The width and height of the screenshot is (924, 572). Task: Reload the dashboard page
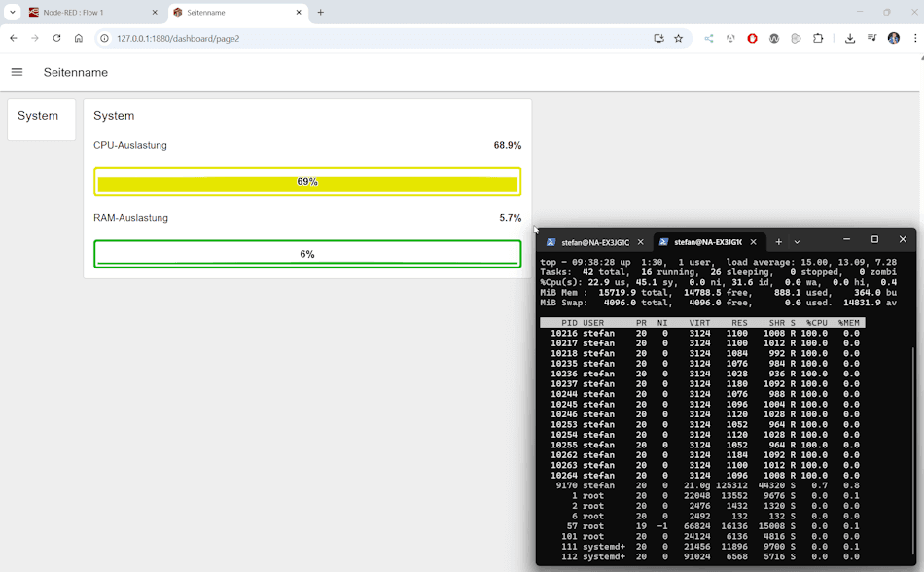(x=56, y=37)
